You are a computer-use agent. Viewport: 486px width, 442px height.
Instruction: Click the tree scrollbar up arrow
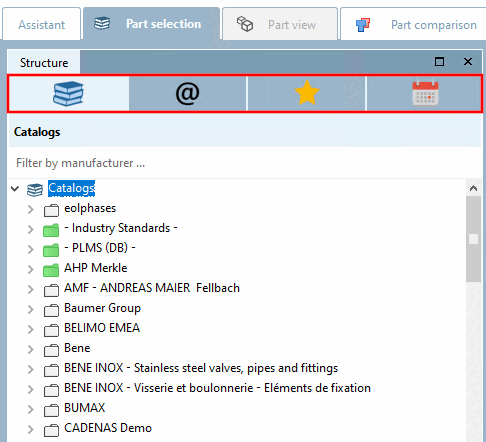(473, 188)
